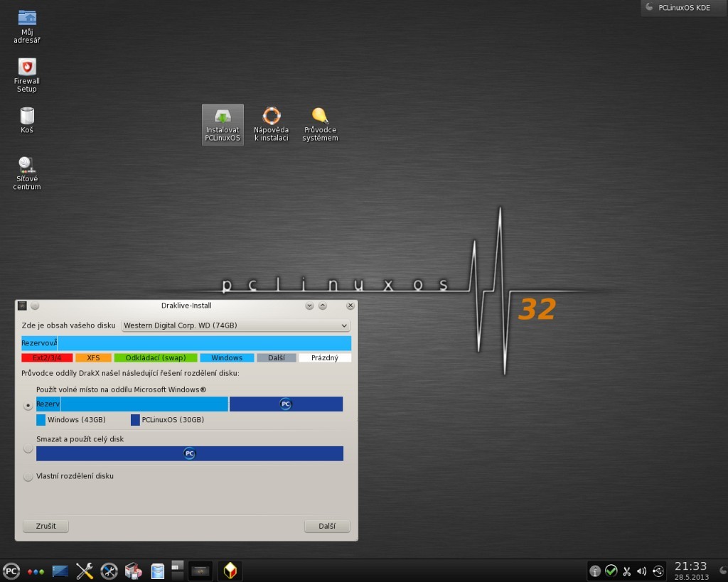This screenshot has width=728, height=582.
Task: Open the PC start menu launcher
Action: click(x=11, y=571)
